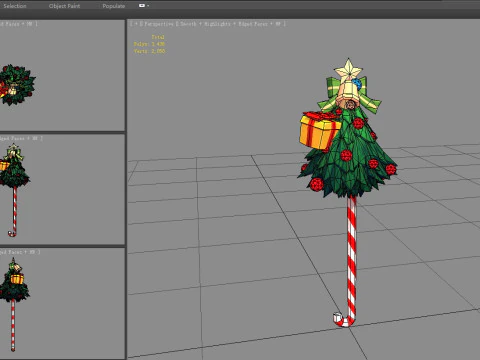Click the Edged Faces label of the top-left viewport
Screen dimensions: 480x360
[11, 24]
